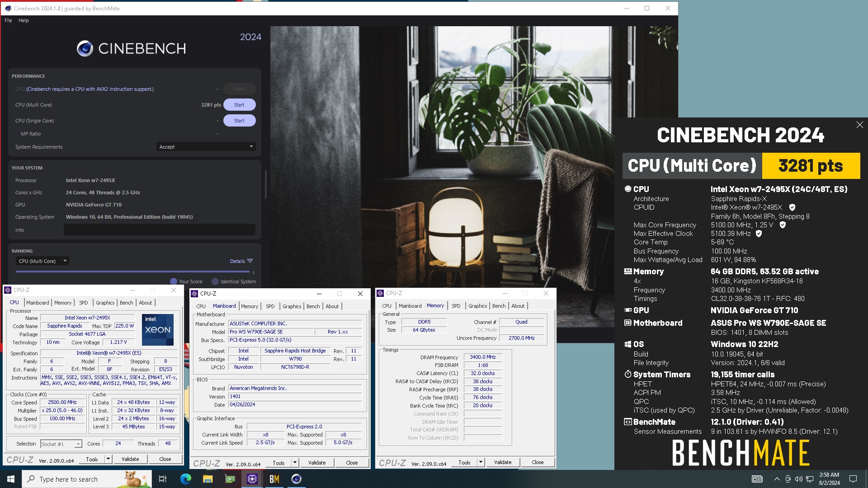Click the touch keyboard tray icon
The width and height of the screenshot is (868, 488).
point(757,479)
